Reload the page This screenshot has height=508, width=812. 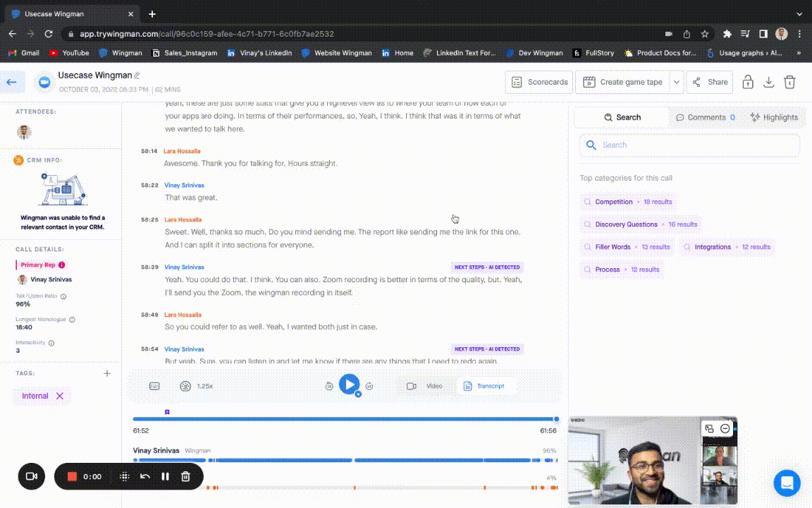pos(49,34)
